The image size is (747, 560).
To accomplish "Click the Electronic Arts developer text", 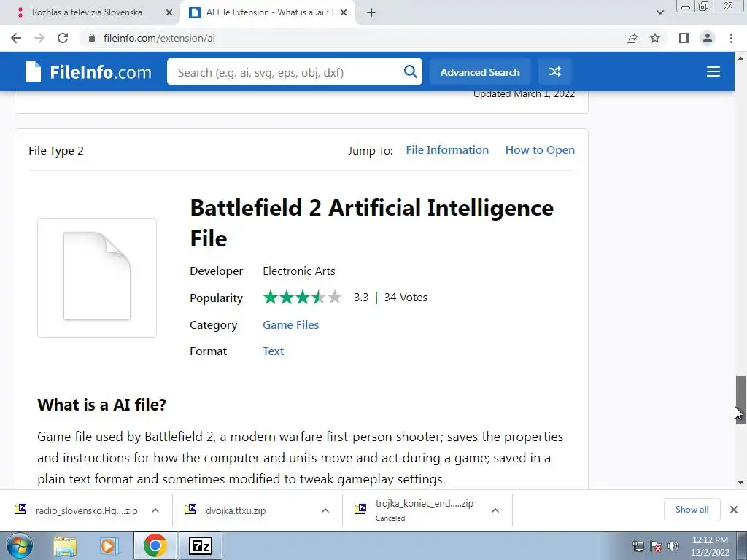I will pyautogui.click(x=298, y=271).
